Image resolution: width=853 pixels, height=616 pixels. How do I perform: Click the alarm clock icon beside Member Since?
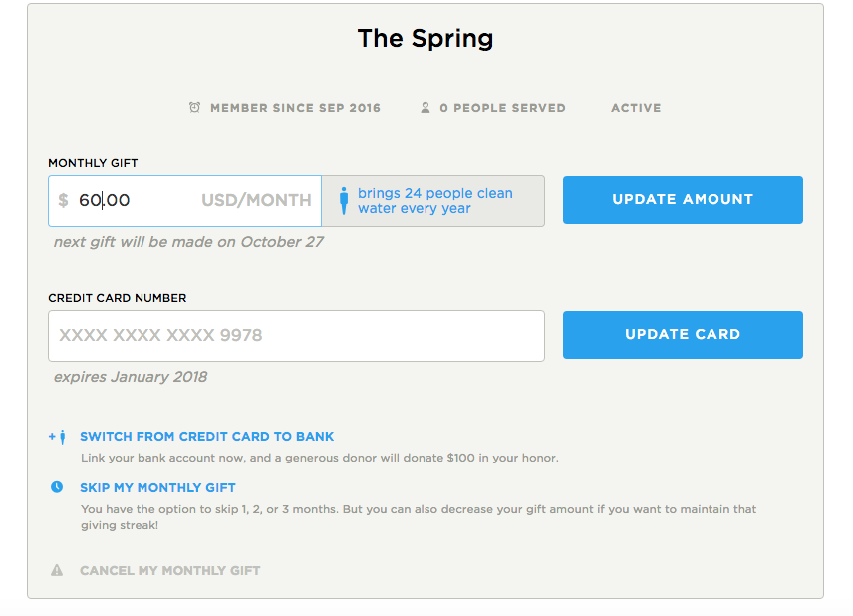point(194,108)
